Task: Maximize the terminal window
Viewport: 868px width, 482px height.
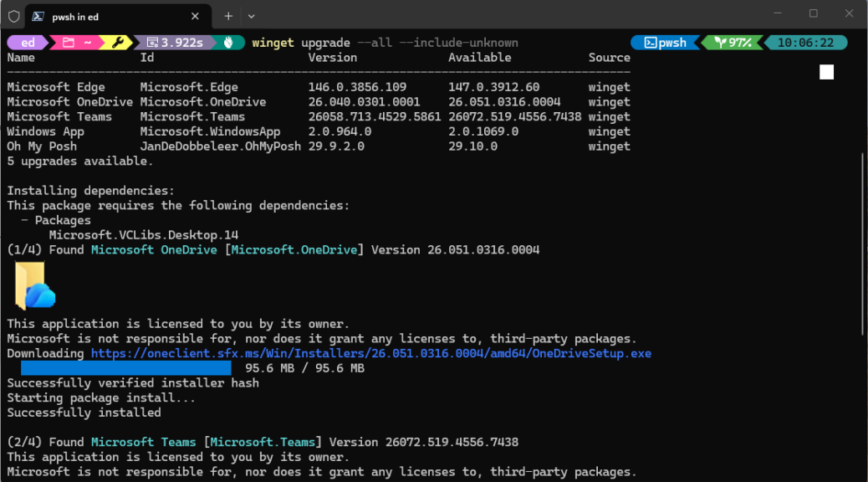Action: pos(813,14)
